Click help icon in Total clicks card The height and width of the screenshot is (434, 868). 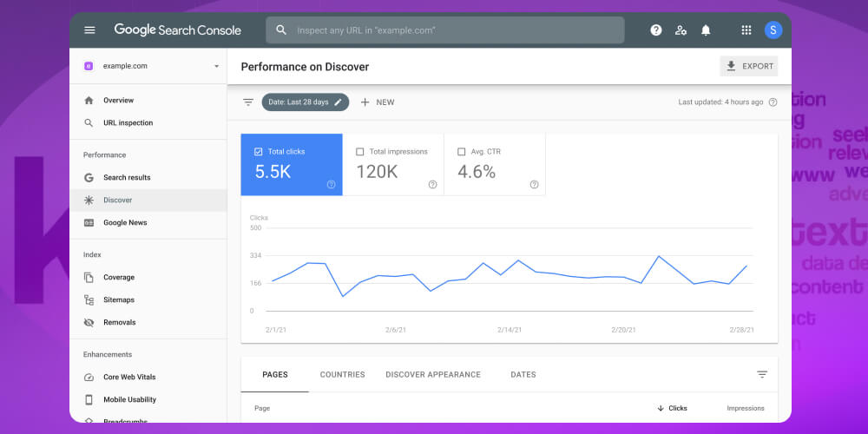[x=331, y=184]
